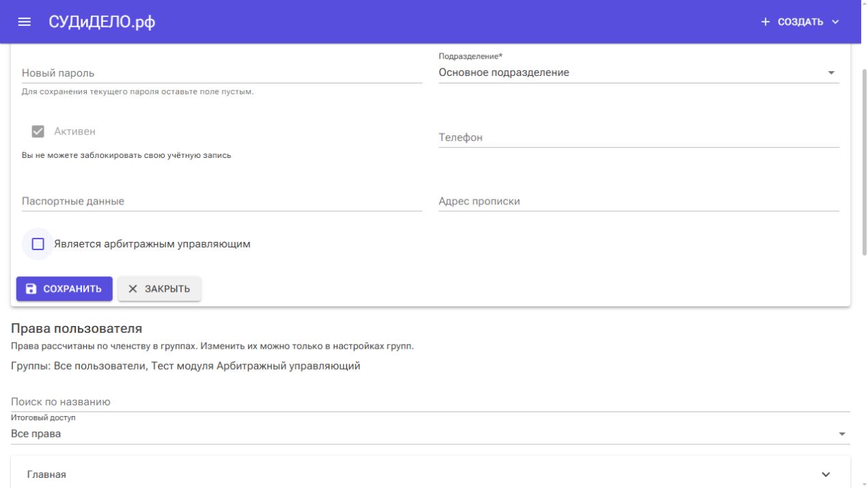Focus the Новый пароль field

(222, 72)
